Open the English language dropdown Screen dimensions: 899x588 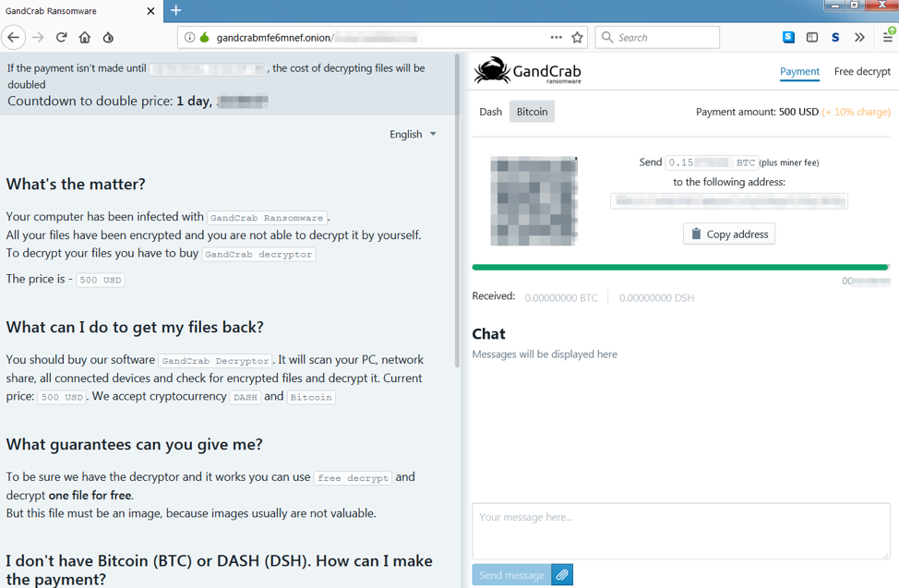tap(413, 134)
